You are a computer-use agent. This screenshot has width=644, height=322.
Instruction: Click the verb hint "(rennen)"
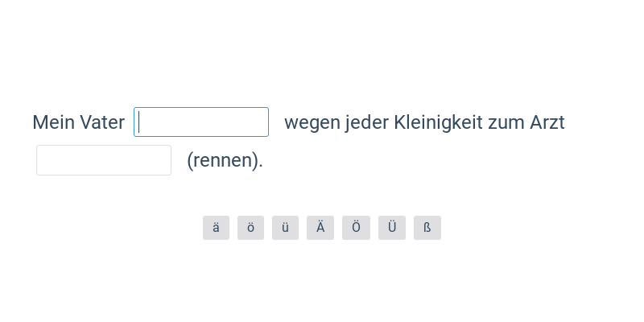(x=225, y=160)
